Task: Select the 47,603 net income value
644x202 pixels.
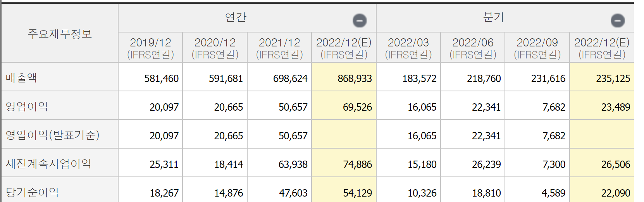Action: tap(293, 193)
